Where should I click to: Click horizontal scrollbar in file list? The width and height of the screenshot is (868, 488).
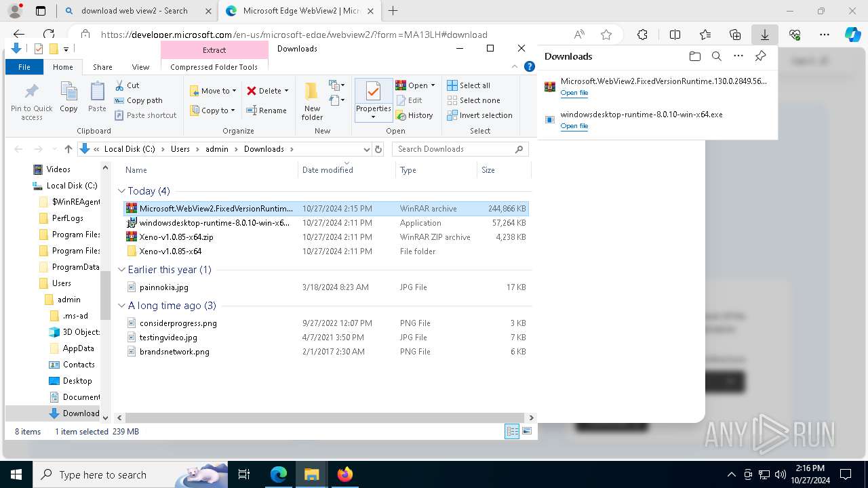click(x=325, y=418)
